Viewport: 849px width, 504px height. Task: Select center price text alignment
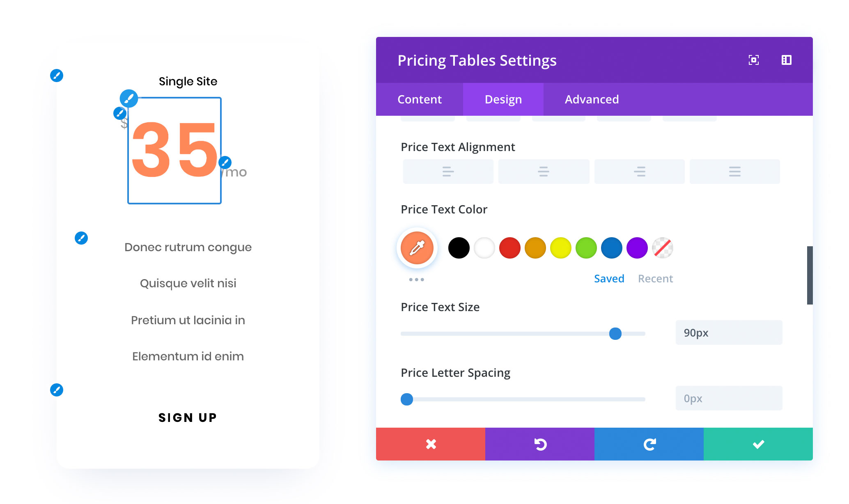(x=544, y=172)
